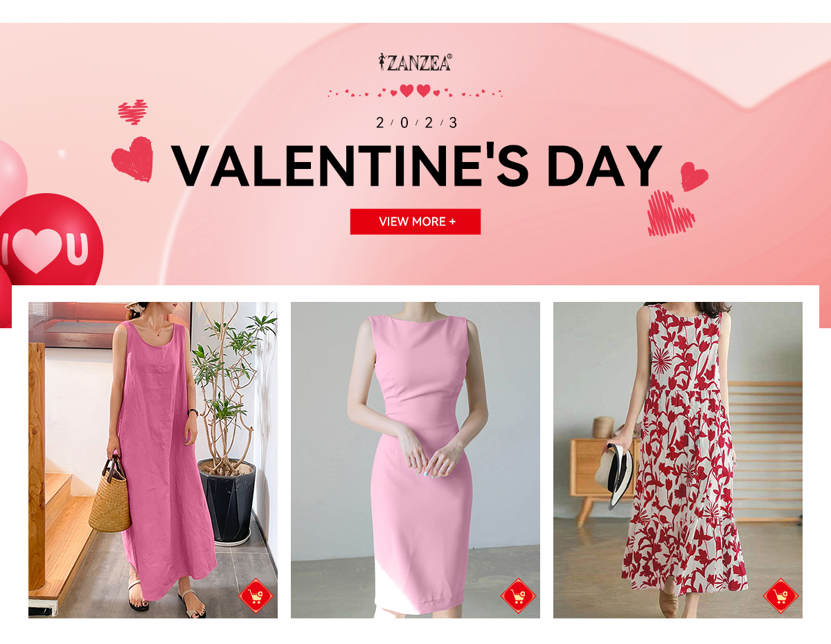Click the hat held in floral dress photo
Screen dimensions: 831x644
(x=614, y=476)
